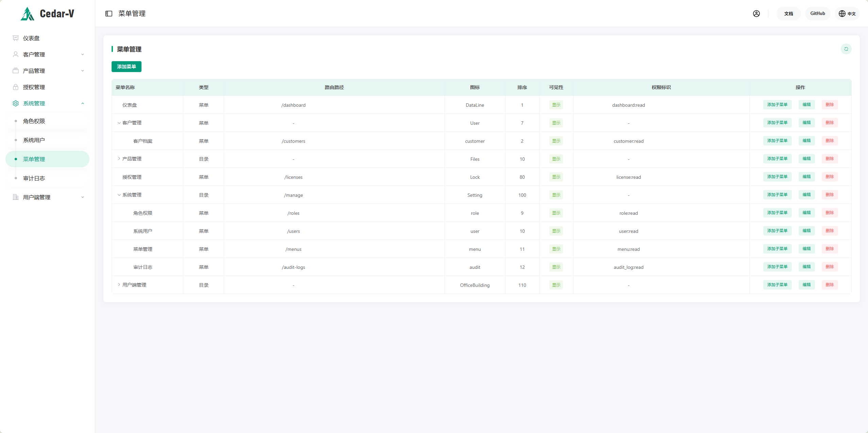The height and width of the screenshot is (433, 868).
Task: Click the globe language icon
Action: [842, 14]
